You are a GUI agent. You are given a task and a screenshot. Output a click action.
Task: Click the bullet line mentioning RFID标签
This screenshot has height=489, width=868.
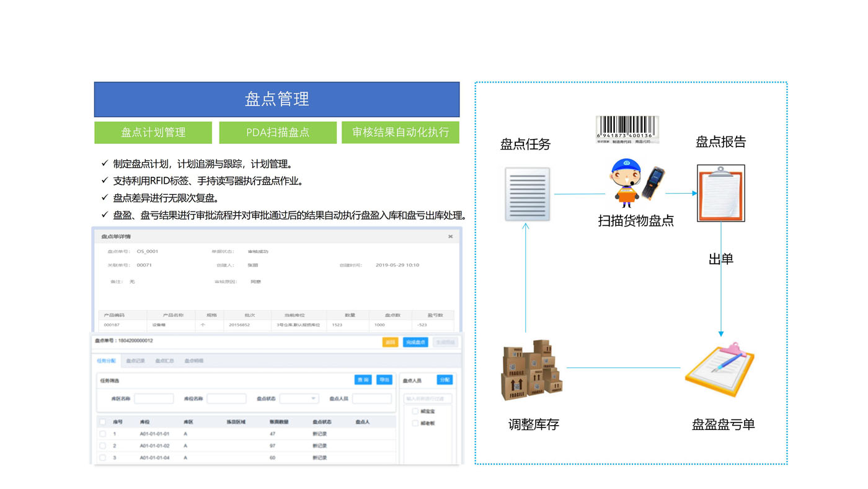(x=208, y=181)
